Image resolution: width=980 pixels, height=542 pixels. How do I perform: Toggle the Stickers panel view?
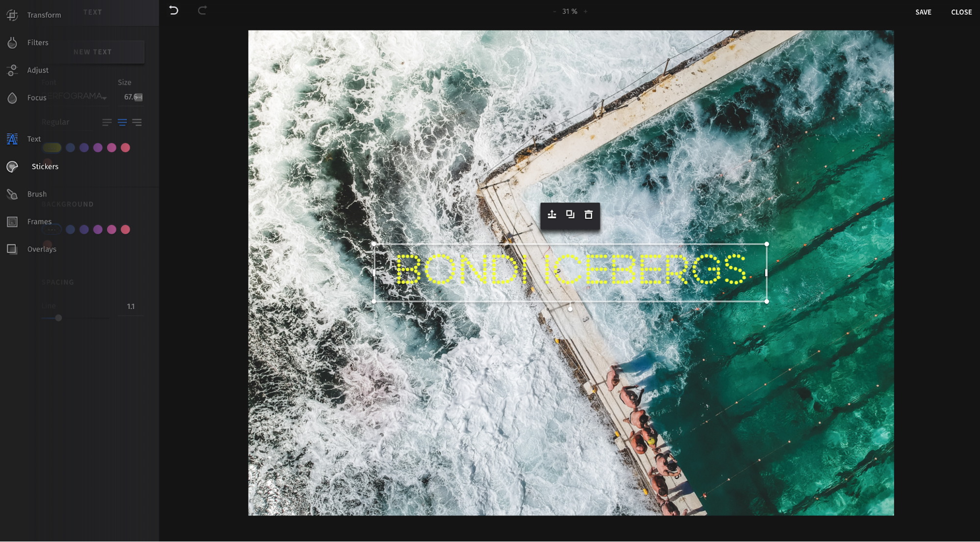coord(45,166)
